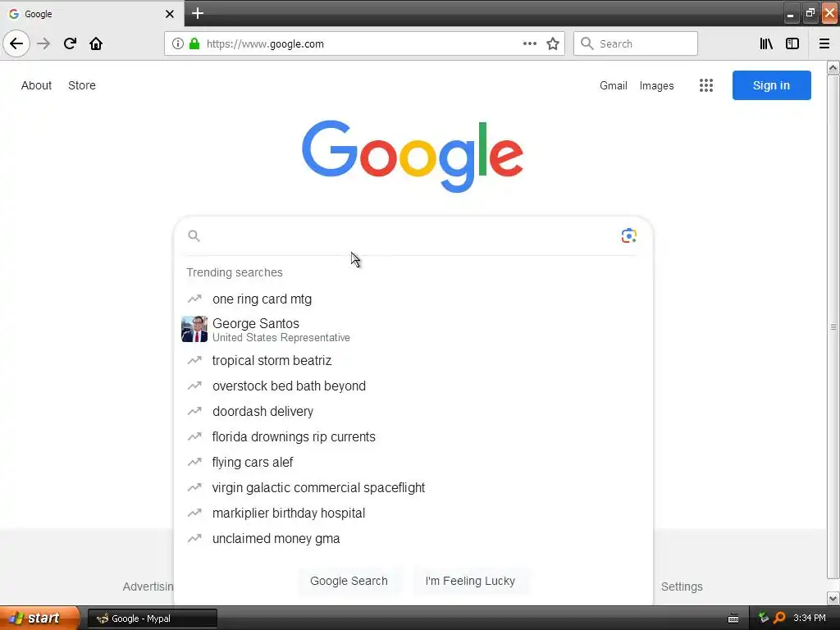Search by image with the camera lens icon
The height and width of the screenshot is (630, 840).
pyautogui.click(x=629, y=235)
